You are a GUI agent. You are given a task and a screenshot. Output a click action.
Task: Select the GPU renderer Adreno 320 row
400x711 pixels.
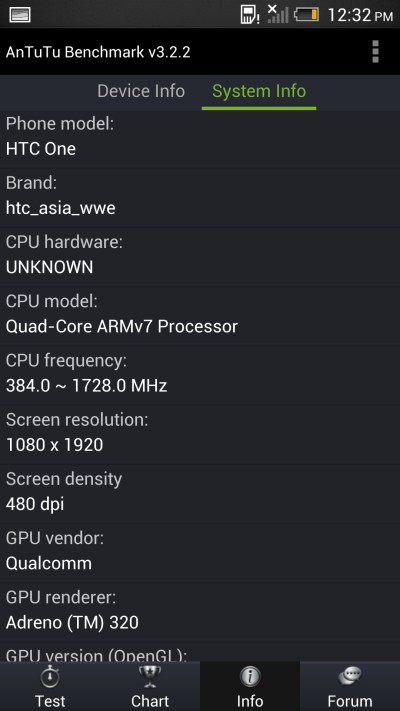pyautogui.click(x=200, y=611)
